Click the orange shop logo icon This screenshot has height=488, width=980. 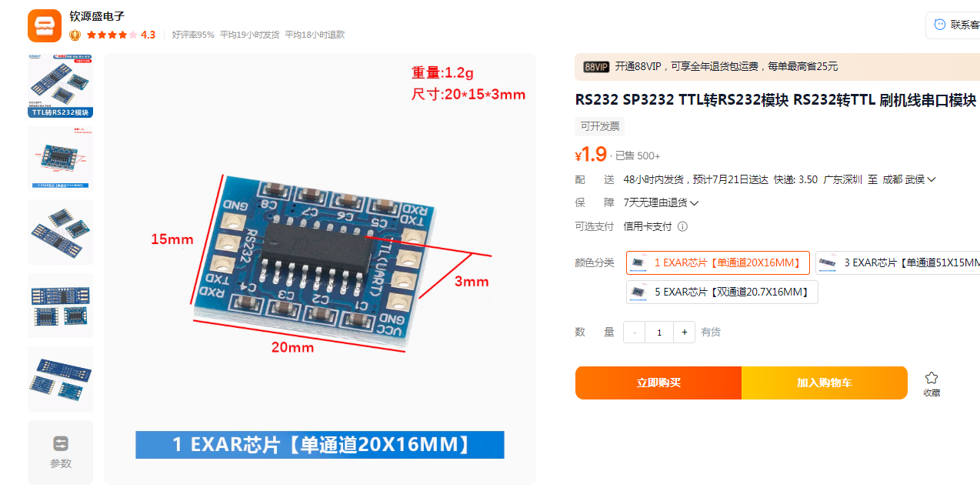pyautogui.click(x=45, y=25)
